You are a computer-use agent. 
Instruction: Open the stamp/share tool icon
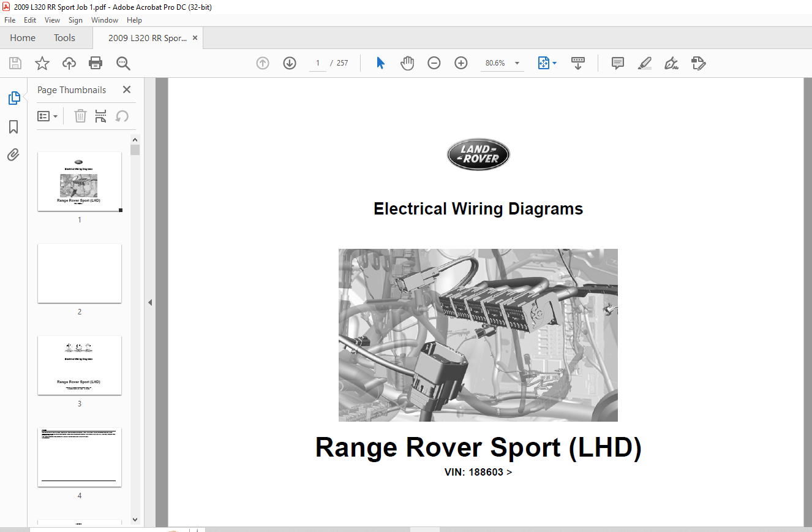[x=699, y=63]
